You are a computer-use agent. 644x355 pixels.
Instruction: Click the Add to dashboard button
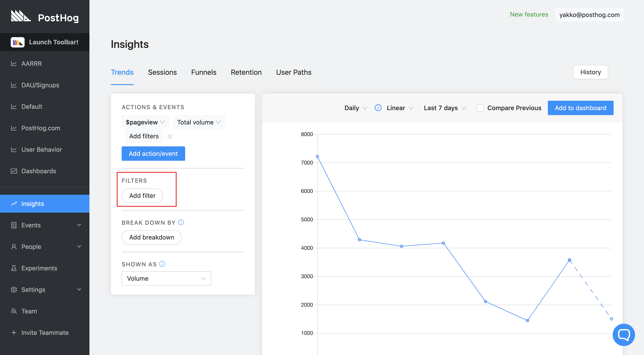[580, 108]
